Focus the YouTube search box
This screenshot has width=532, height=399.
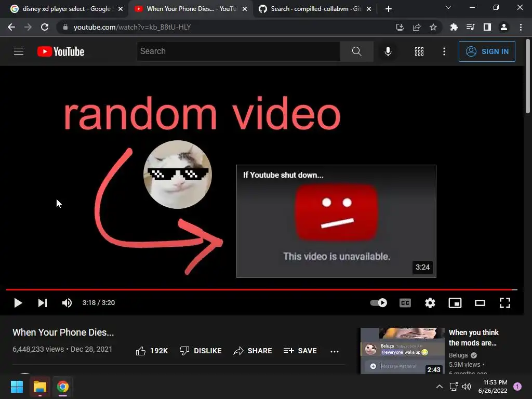tap(238, 51)
